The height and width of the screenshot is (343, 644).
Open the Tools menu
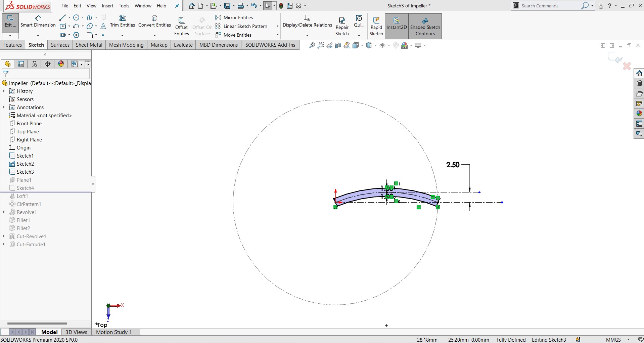(124, 6)
